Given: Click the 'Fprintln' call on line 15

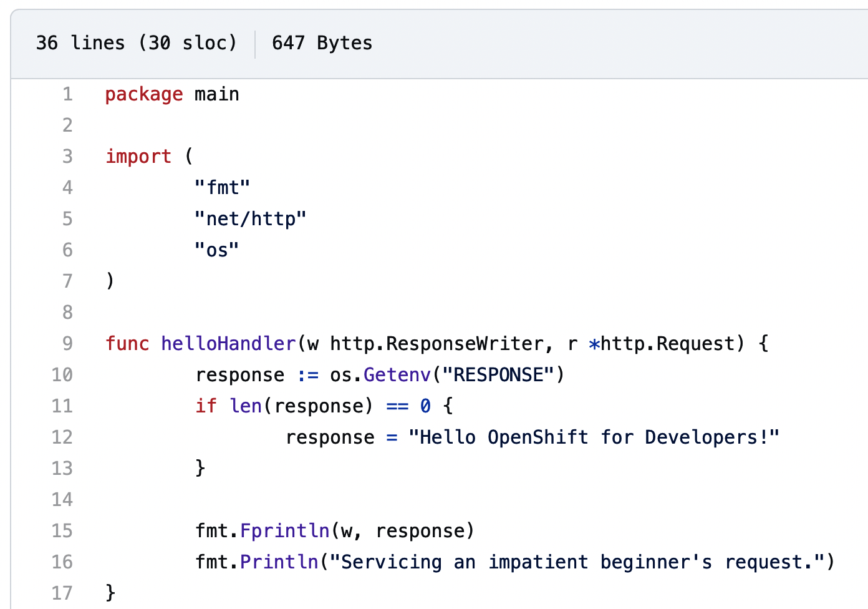Looking at the screenshot, I should 285,531.
